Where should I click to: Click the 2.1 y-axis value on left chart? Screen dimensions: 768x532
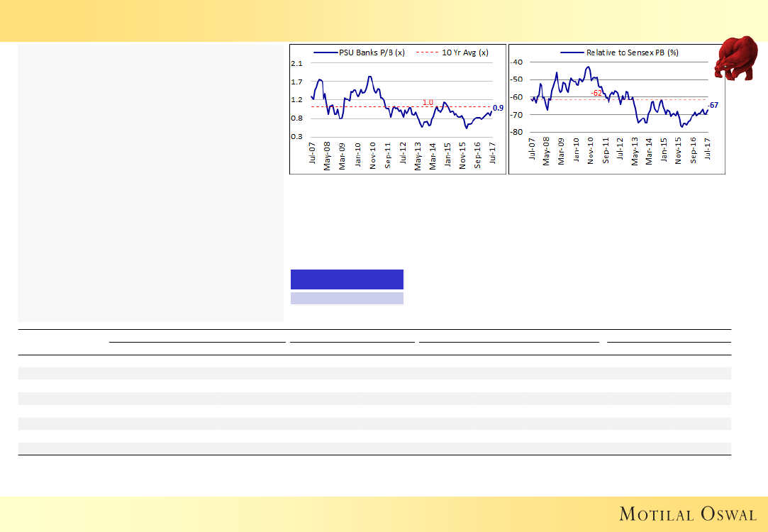coord(297,64)
